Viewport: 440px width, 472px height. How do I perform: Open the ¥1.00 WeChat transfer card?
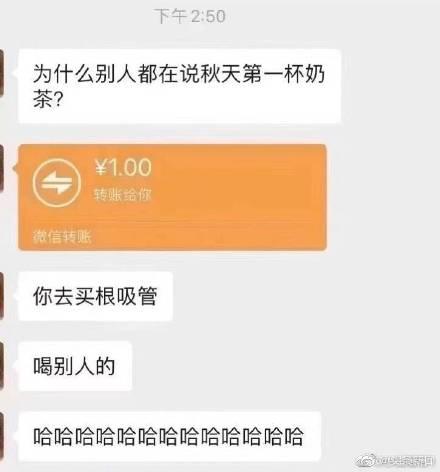(x=172, y=197)
